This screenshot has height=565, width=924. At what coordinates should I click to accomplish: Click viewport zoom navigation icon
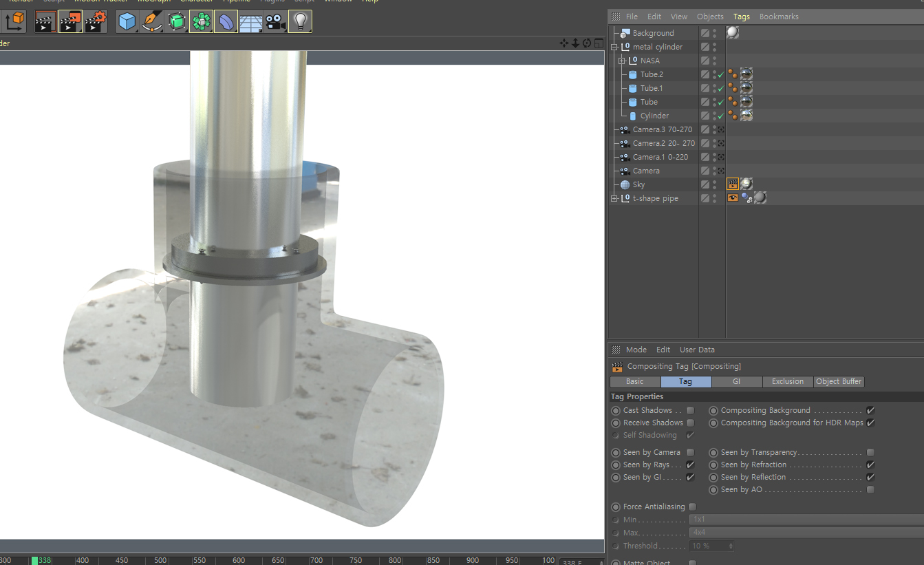tap(575, 43)
